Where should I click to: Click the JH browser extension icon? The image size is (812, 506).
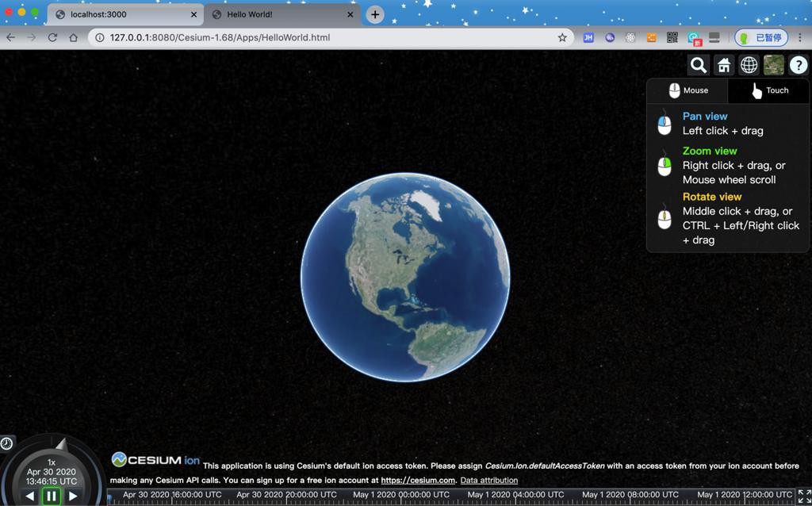(x=588, y=37)
